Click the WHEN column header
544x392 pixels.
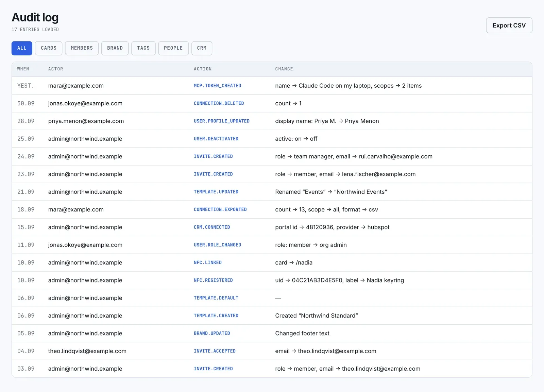(x=23, y=69)
